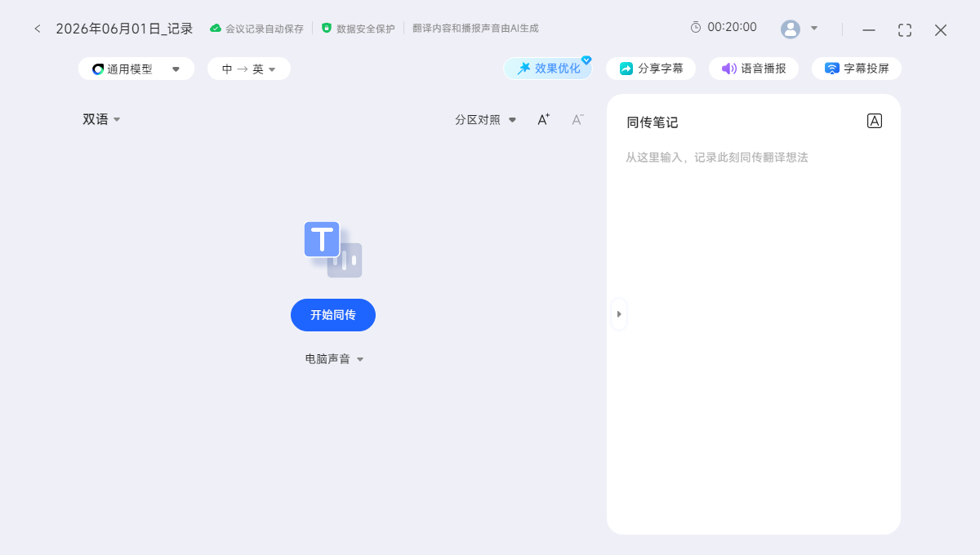
Task: Click the notes text format A icon
Action: coord(875,121)
